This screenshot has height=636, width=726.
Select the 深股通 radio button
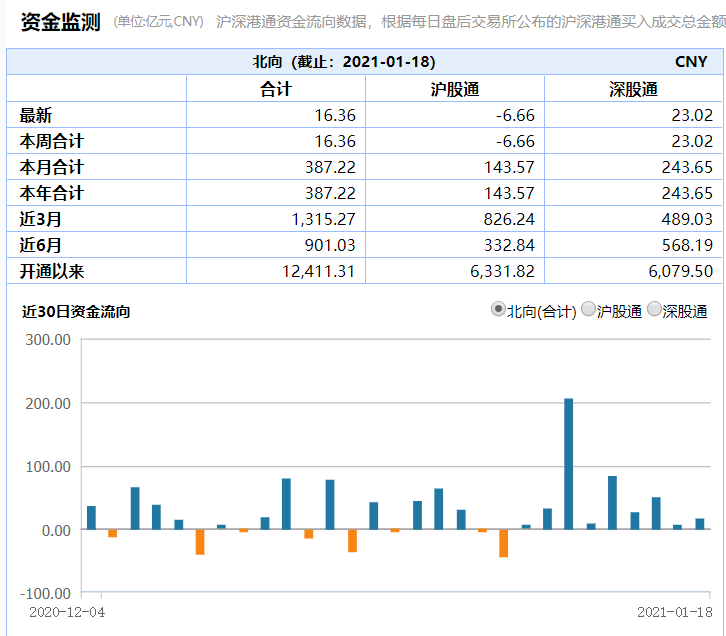(655, 310)
